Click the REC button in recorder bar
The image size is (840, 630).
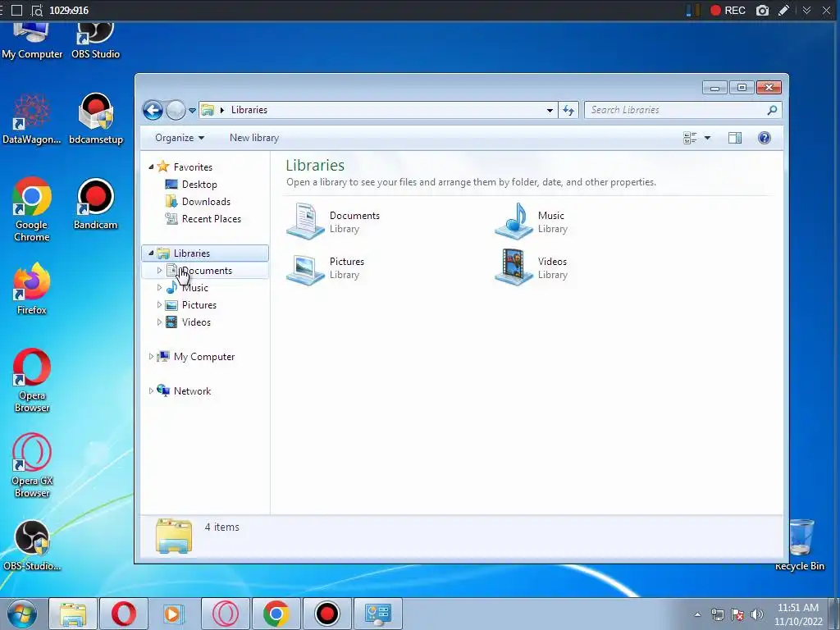[728, 10]
